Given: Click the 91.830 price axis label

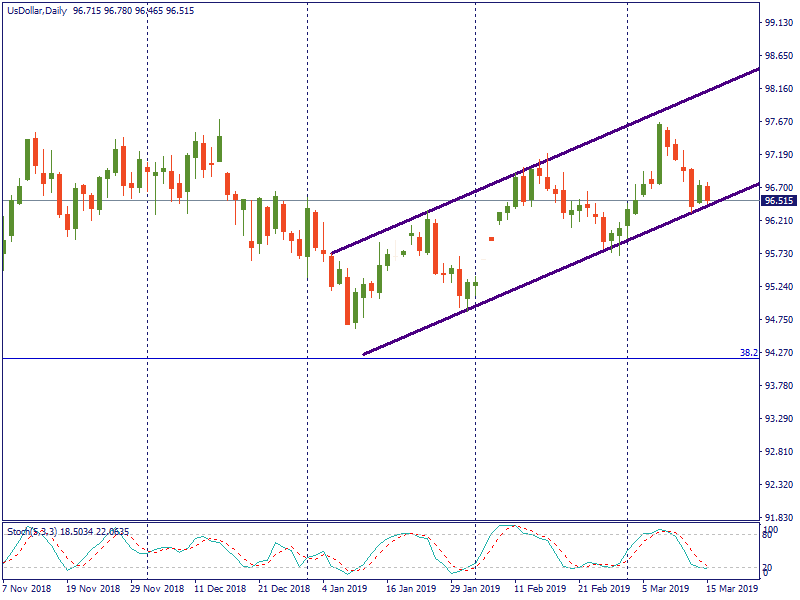Looking at the screenshot, I should pyautogui.click(x=779, y=517).
